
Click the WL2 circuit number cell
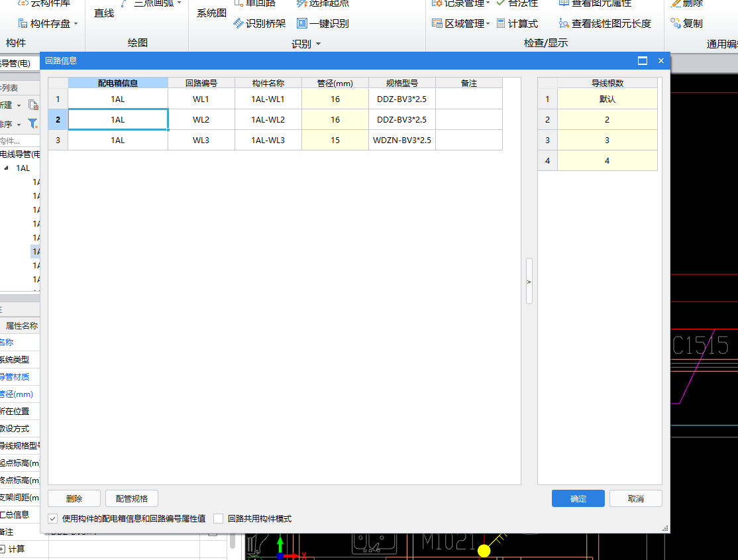[x=201, y=120]
